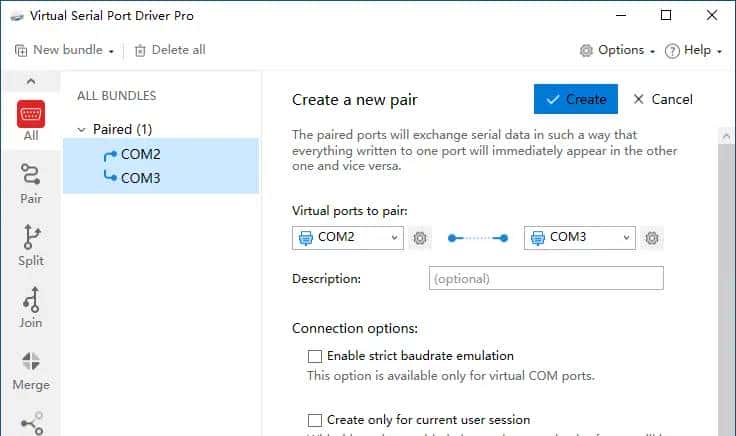Open the Pair bundle type
Image resolution: width=736 pixels, height=436 pixels.
click(x=31, y=184)
